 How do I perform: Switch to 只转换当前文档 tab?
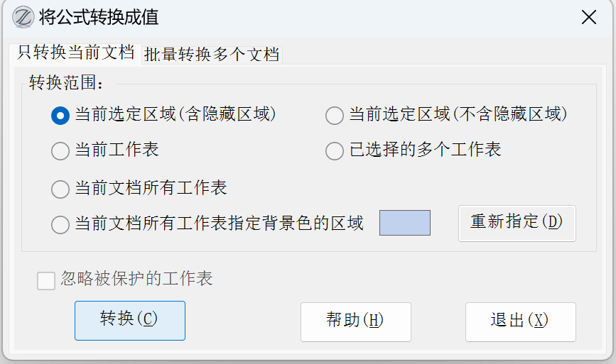click(76, 53)
